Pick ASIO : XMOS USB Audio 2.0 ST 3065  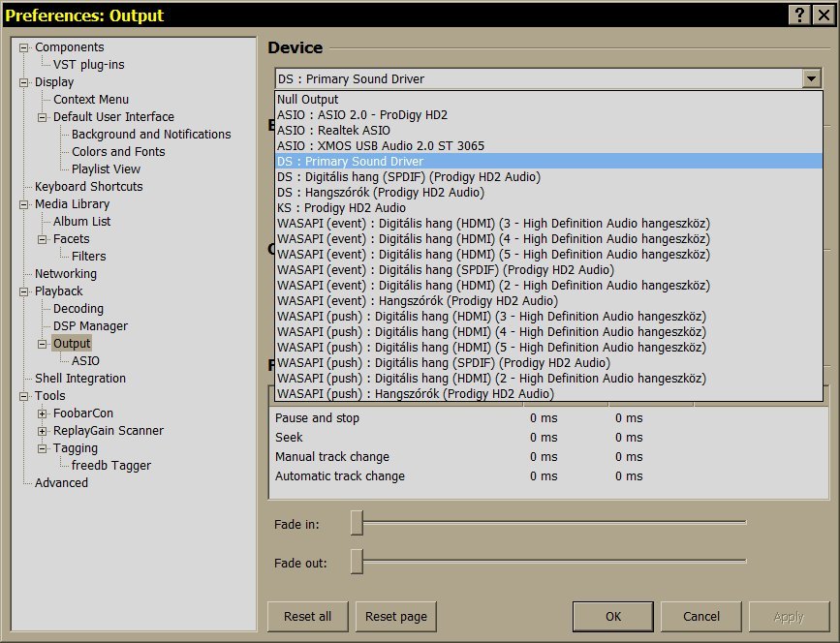(x=380, y=146)
